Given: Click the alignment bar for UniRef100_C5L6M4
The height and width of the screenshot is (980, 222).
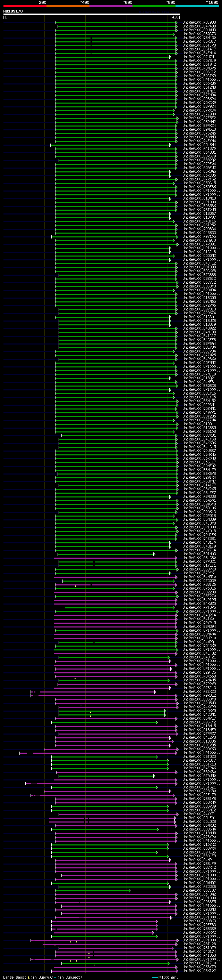Looking at the screenshot, I should pos(110,145).
